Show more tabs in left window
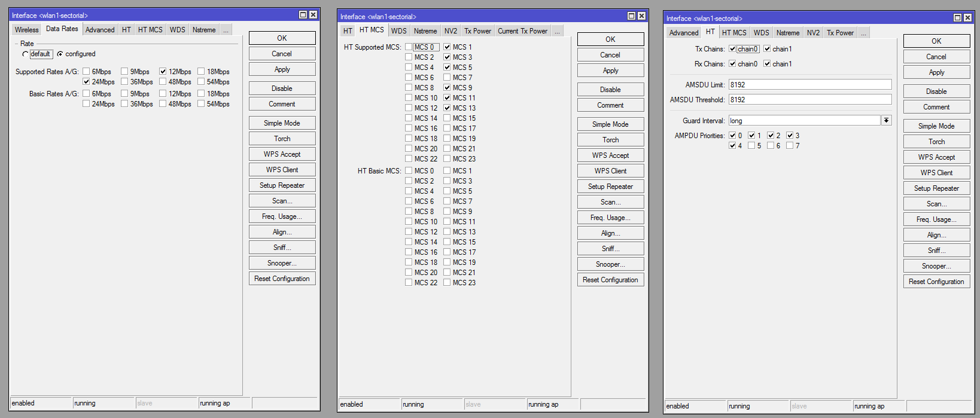 226,30
